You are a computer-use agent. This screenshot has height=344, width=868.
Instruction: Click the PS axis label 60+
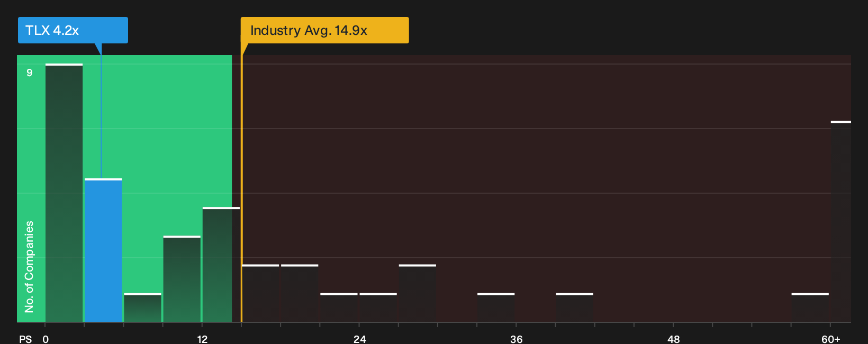click(830, 339)
